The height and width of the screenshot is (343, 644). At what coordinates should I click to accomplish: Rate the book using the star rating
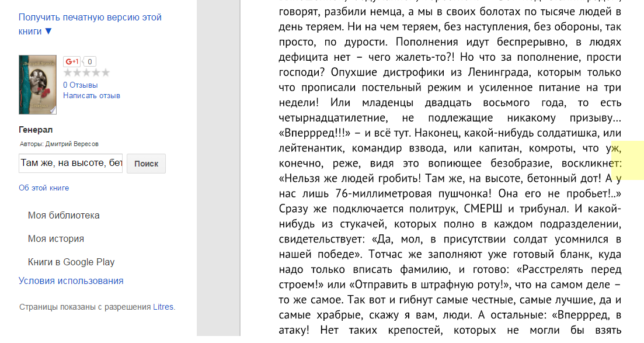coord(86,73)
